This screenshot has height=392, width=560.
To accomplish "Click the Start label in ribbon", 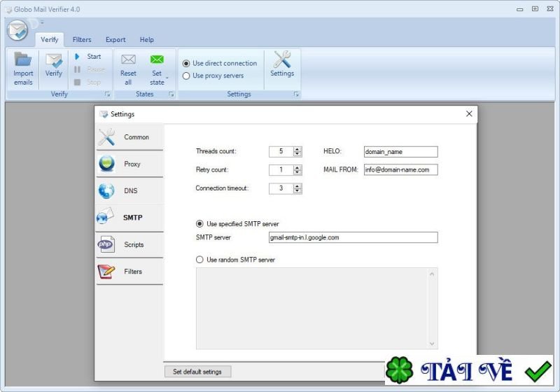I will pyautogui.click(x=94, y=57).
